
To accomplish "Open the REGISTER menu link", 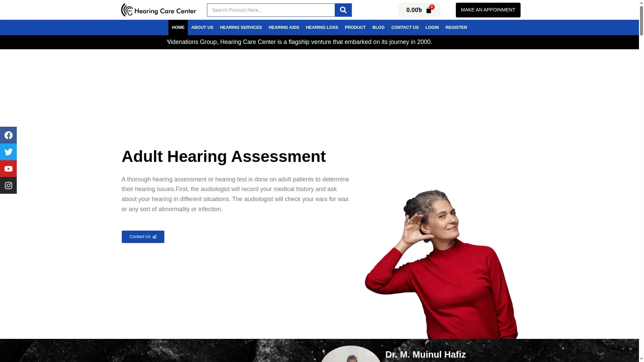I will click(x=456, y=27).
